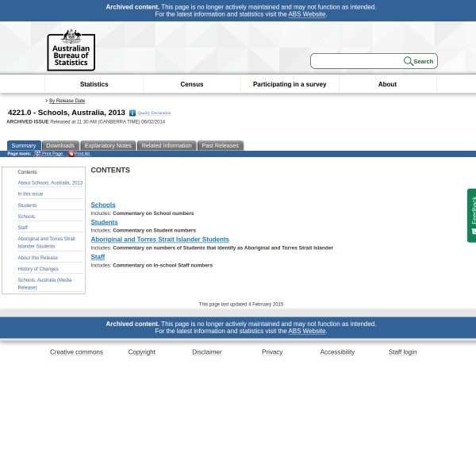
Task: Open the Census menu
Action: (192, 84)
